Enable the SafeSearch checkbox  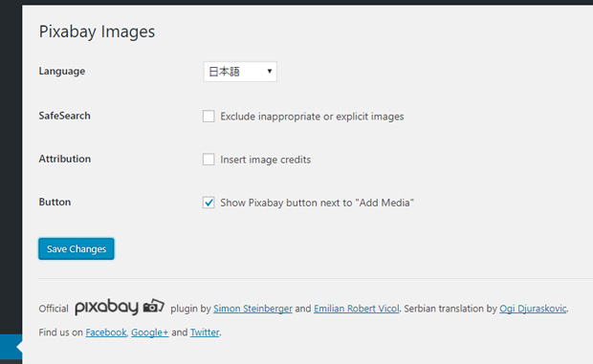coord(209,116)
